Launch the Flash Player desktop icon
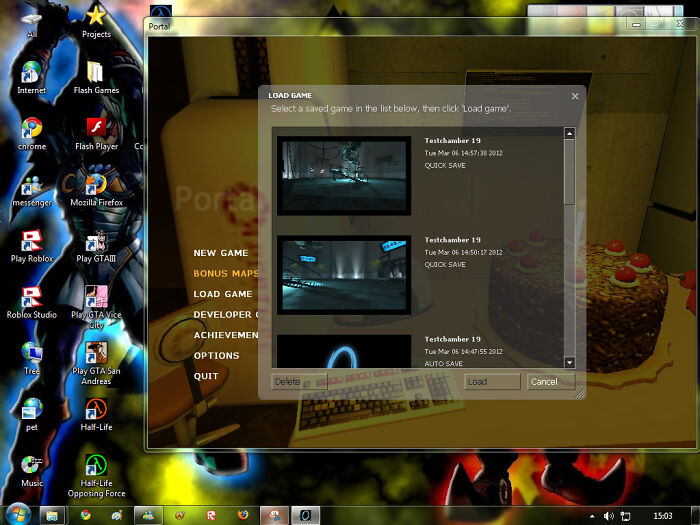Screen dimensions: 700x525 [96, 134]
